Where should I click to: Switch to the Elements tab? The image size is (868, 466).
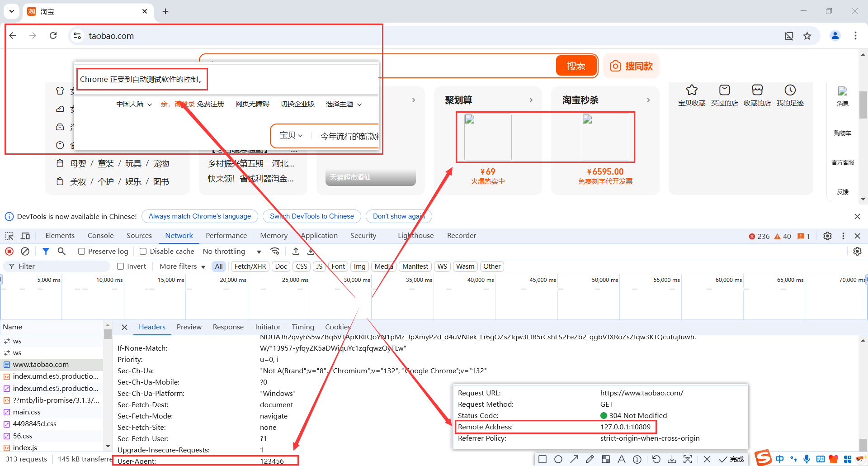(60, 236)
